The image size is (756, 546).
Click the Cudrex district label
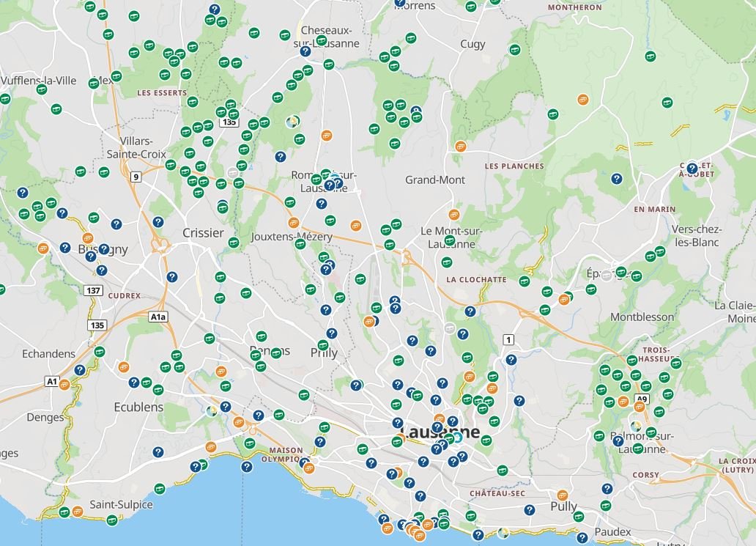(x=124, y=295)
